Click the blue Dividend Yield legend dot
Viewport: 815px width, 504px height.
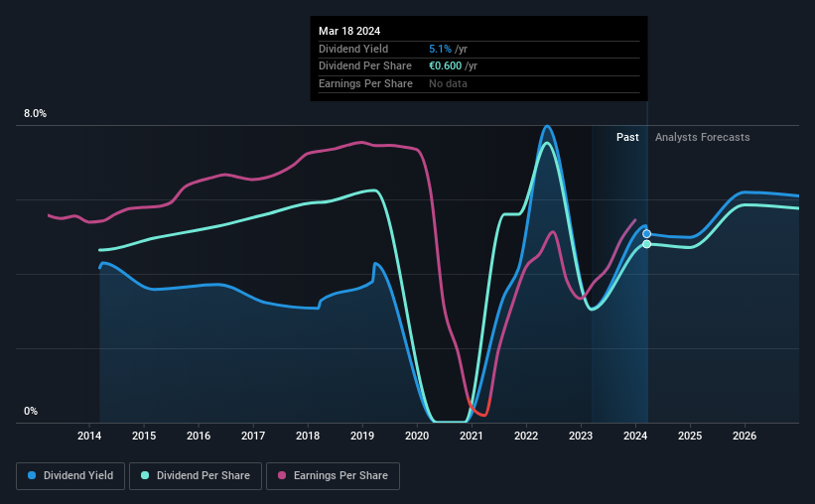point(32,475)
